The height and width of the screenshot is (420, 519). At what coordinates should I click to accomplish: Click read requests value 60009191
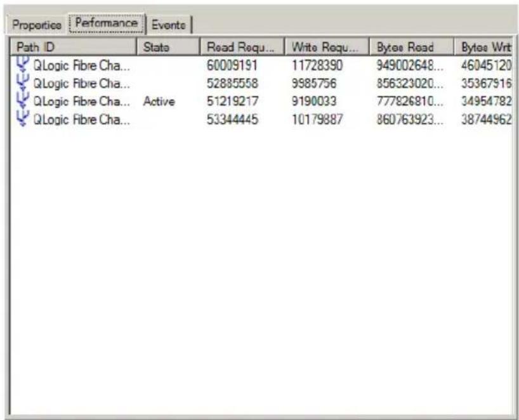point(232,65)
